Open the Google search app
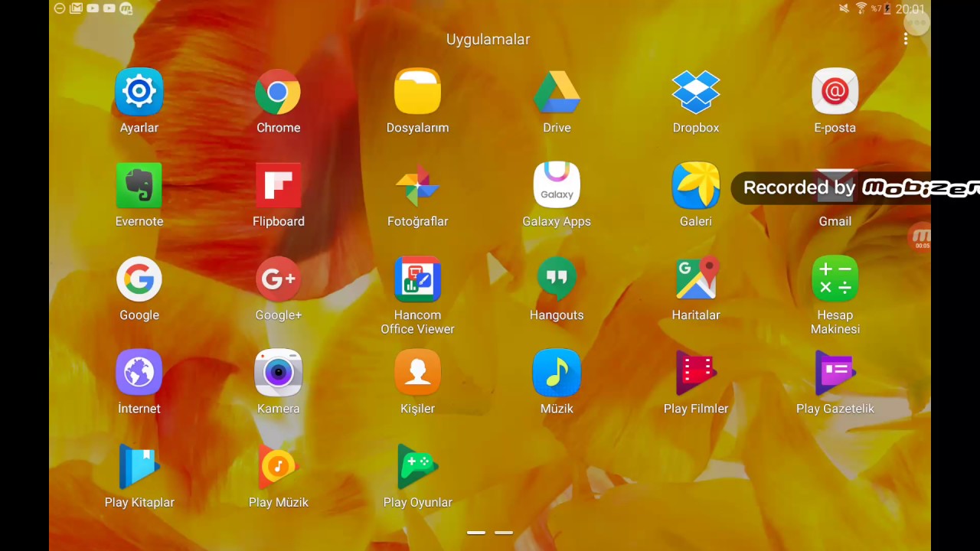980x551 pixels. 139,279
